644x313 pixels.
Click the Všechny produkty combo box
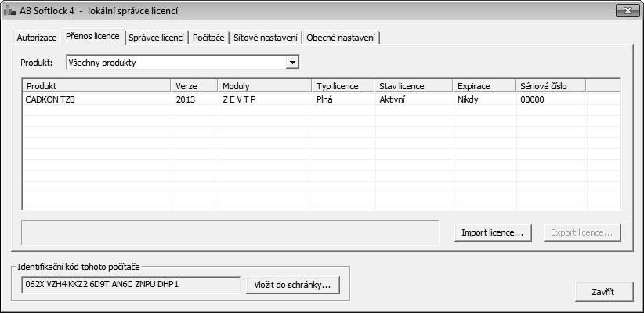tap(183, 63)
